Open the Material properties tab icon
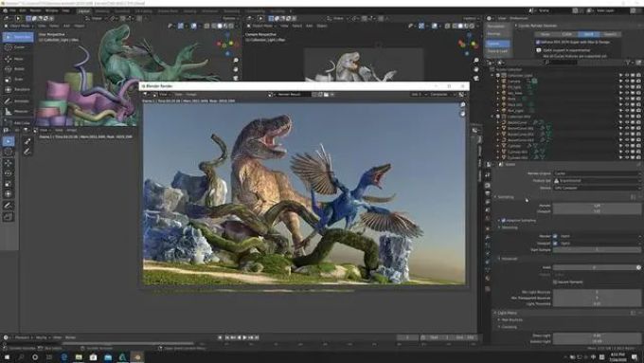This screenshot has height=363, width=644. (x=488, y=279)
